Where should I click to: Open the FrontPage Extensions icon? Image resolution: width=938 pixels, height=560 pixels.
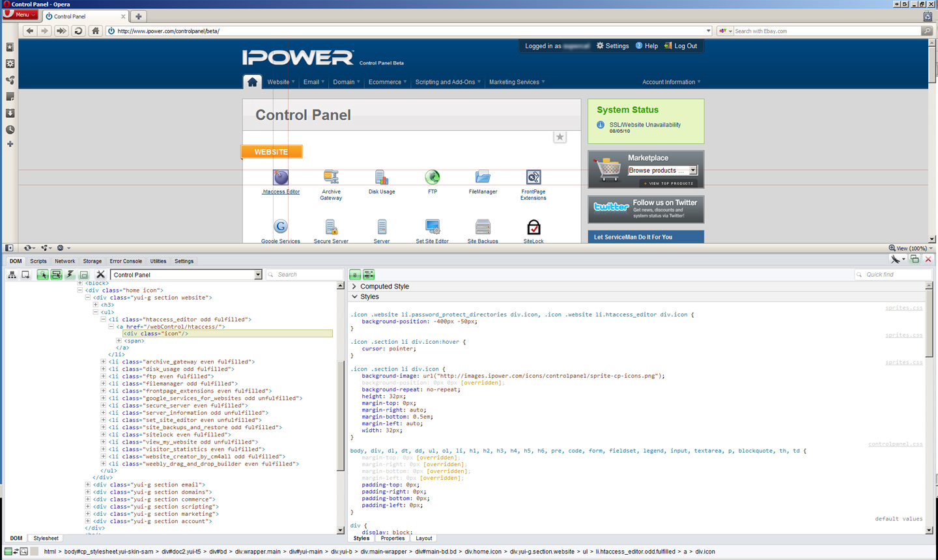(533, 177)
